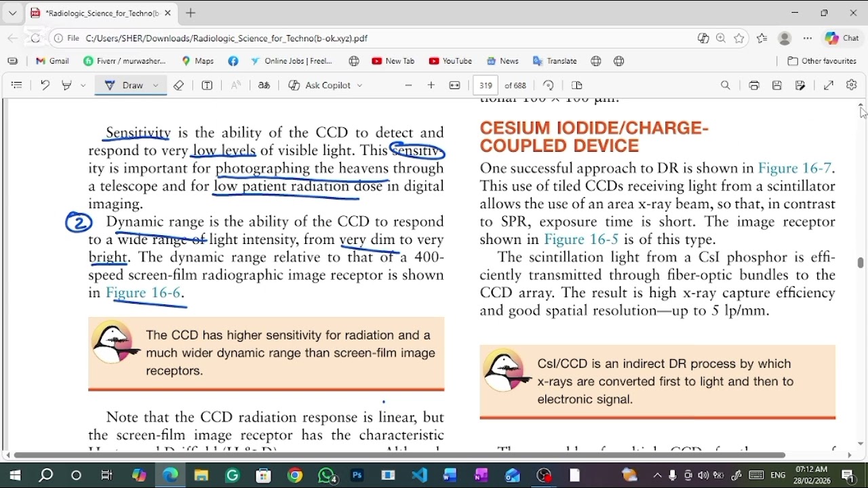Follow the Figure 16-6 link
This screenshot has height=488, width=868.
(x=143, y=293)
